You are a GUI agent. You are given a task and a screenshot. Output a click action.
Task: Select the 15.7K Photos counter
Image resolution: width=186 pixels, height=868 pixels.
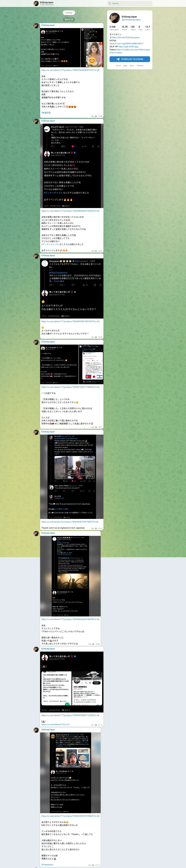tap(125, 28)
